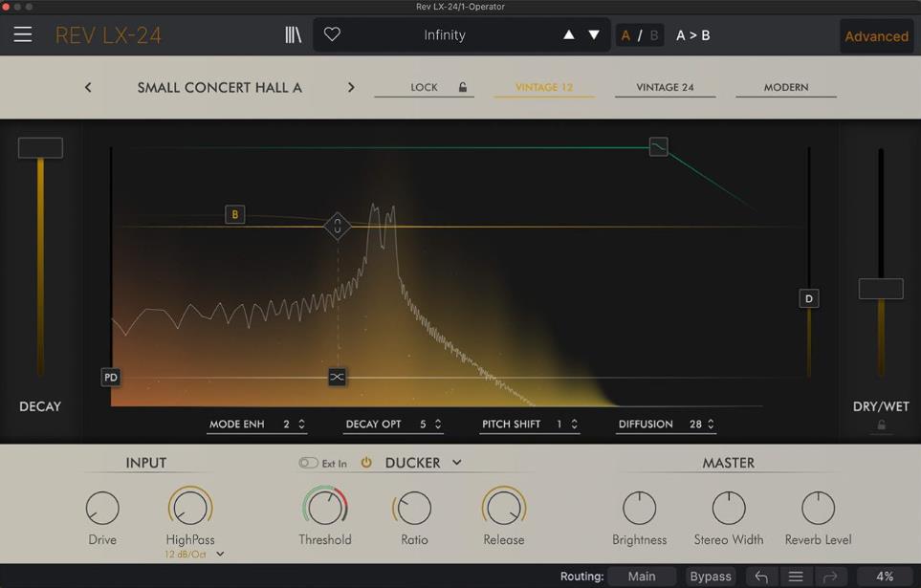Select previous algorithm with left chevron
The image size is (921, 588).
(88, 88)
